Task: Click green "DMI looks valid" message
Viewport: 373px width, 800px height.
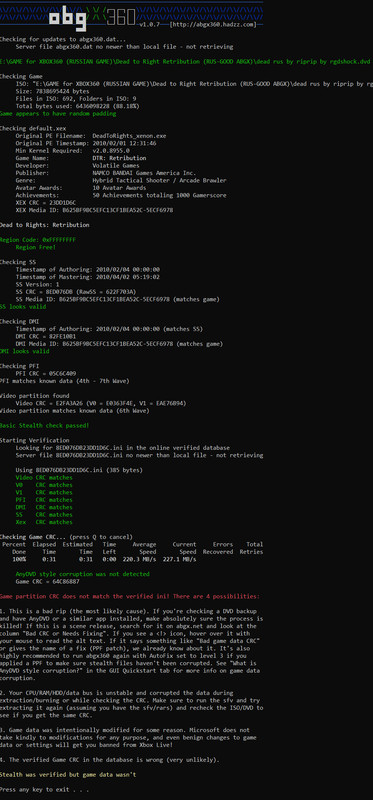Action: pyautogui.click(x=24, y=352)
